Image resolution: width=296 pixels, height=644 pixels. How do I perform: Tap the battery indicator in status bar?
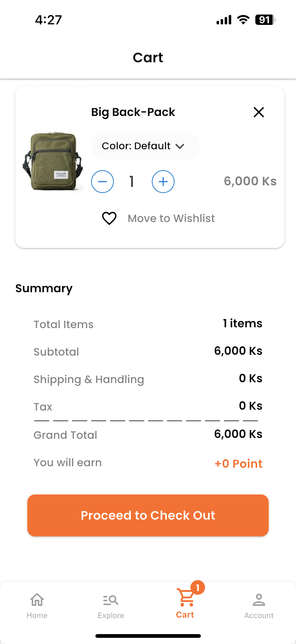tap(265, 20)
